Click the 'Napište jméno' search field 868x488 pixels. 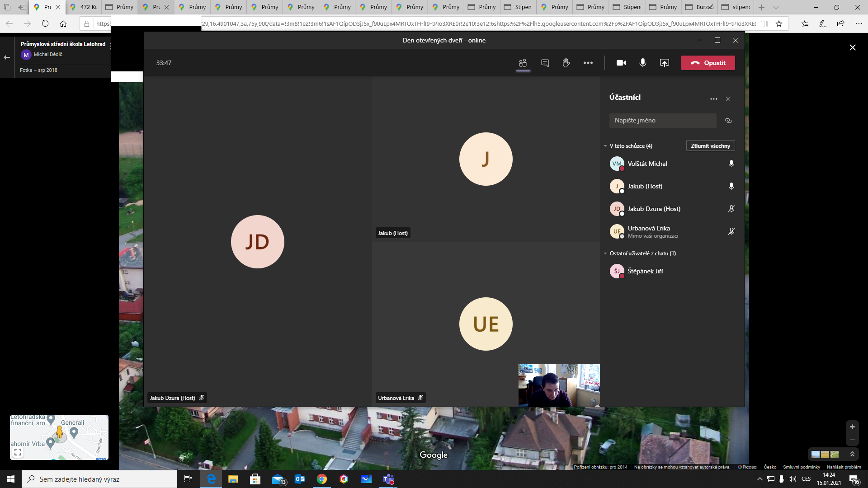coord(662,121)
